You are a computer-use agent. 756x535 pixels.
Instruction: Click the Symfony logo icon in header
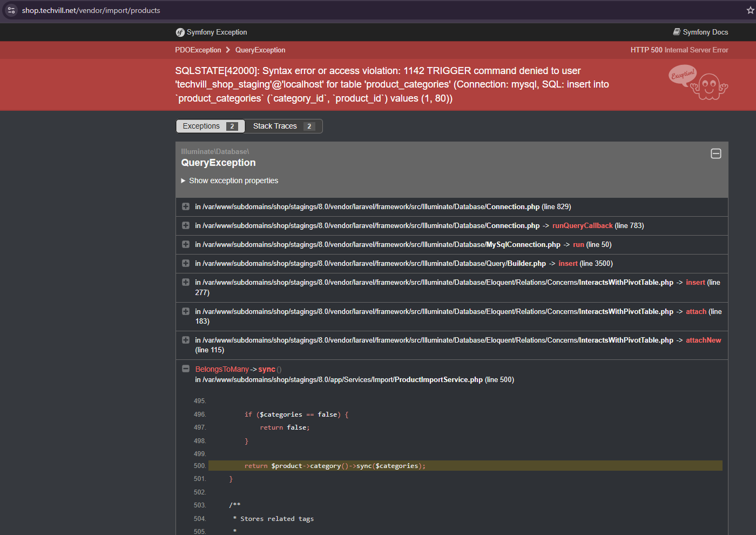pyautogui.click(x=180, y=32)
